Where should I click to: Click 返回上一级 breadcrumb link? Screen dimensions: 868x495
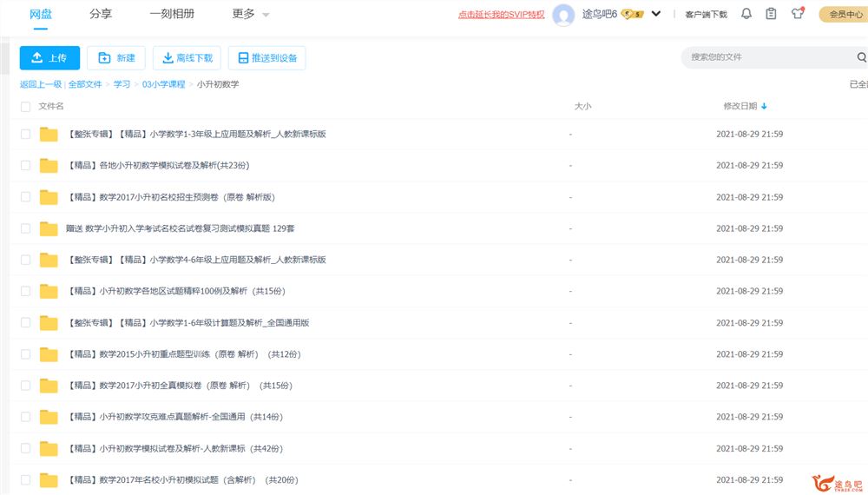pos(41,84)
